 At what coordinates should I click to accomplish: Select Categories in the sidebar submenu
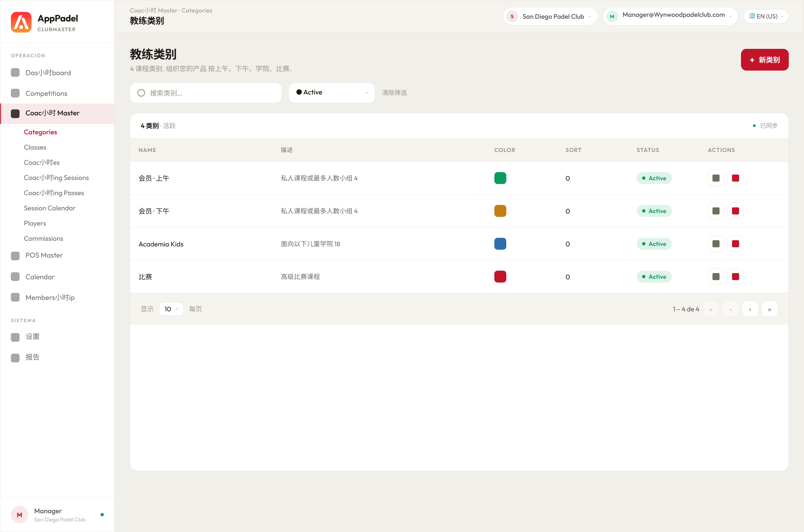click(40, 132)
